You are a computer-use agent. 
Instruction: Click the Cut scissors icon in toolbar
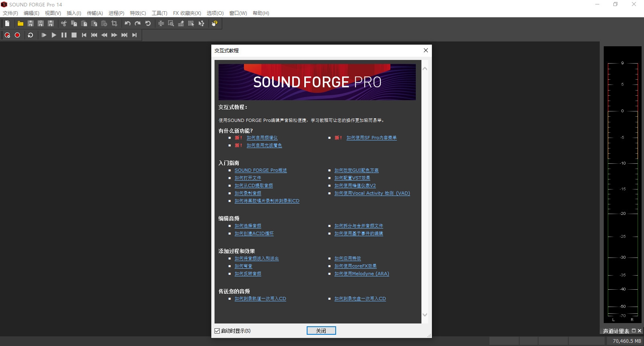point(64,23)
